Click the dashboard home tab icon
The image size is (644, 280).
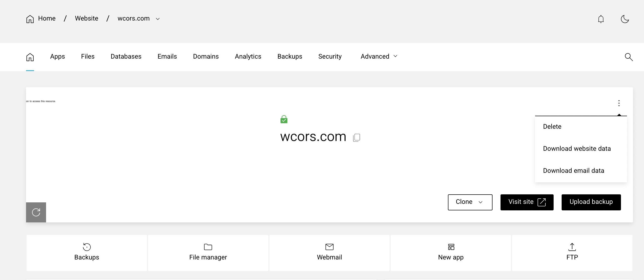click(x=30, y=57)
